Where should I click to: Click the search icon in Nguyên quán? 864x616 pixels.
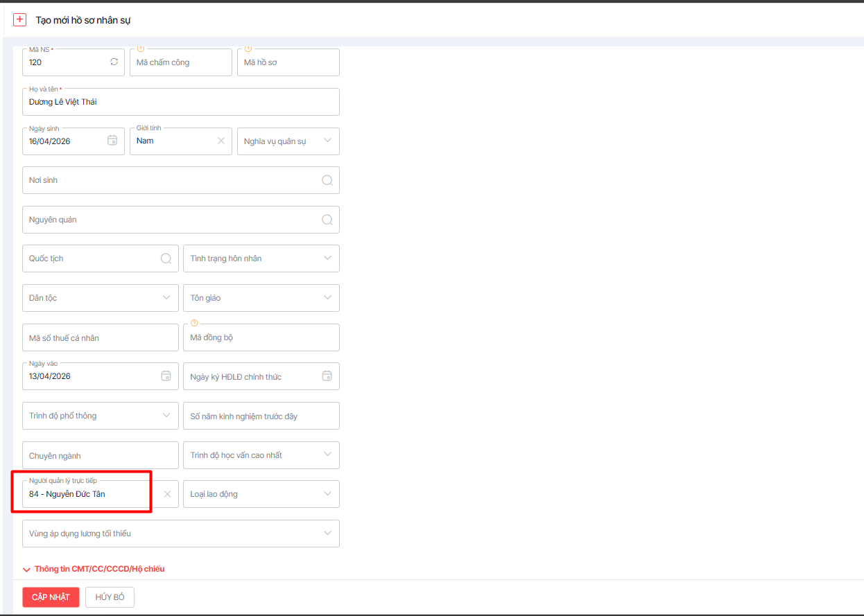[327, 220]
